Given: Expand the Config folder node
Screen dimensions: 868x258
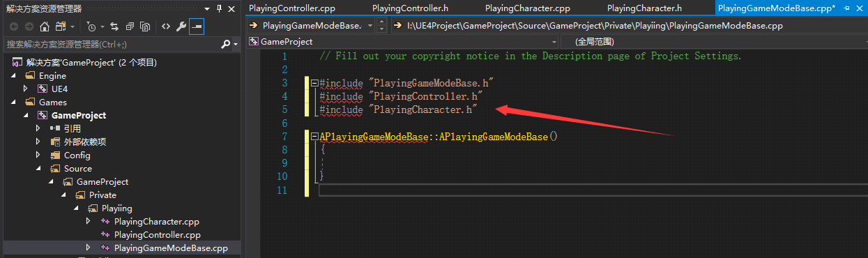Looking at the screenshot, I should [x=38, y=155].
